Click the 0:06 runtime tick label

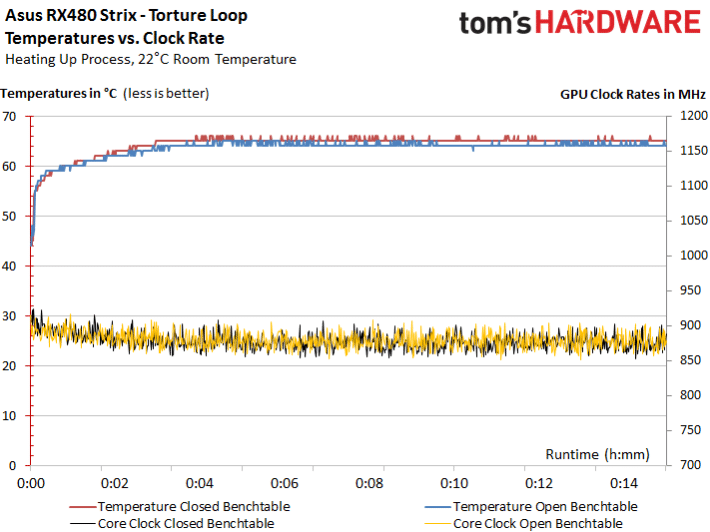[x=284, y=484]
